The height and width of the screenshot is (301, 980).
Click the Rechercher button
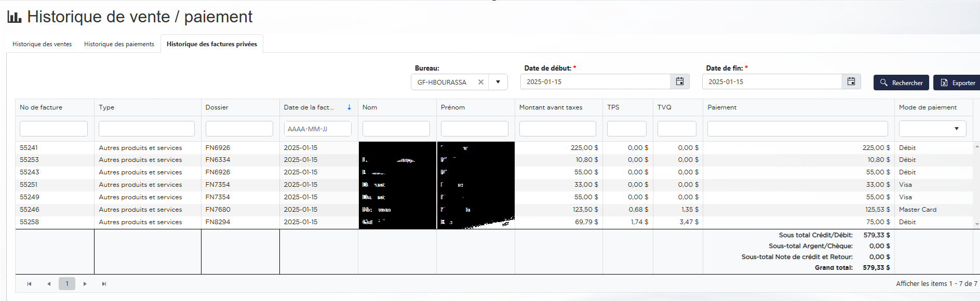coord(901,83)
